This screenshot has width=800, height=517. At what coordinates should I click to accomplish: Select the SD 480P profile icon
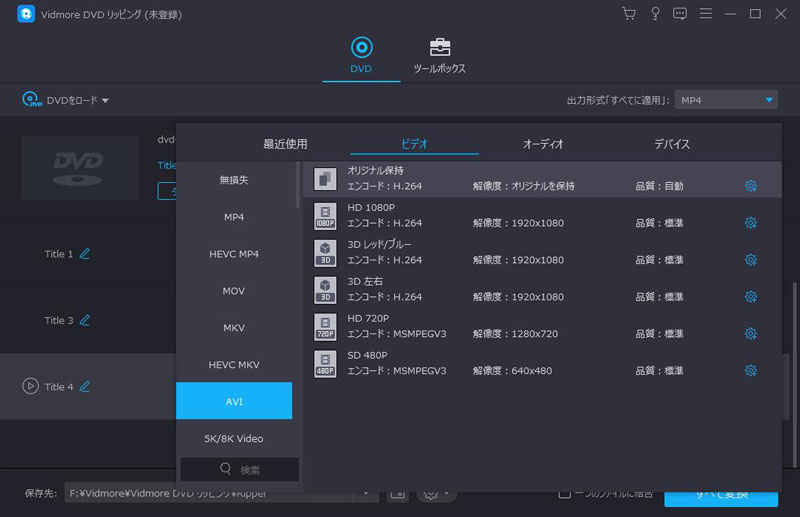point(325,364)
